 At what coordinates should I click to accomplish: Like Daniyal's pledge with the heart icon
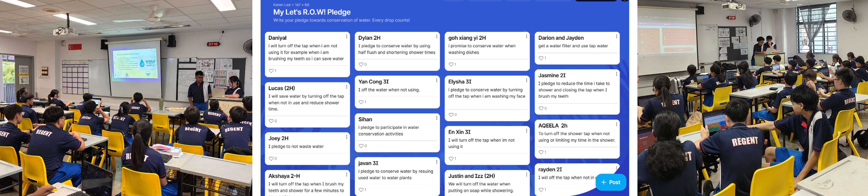click(271, 71)
